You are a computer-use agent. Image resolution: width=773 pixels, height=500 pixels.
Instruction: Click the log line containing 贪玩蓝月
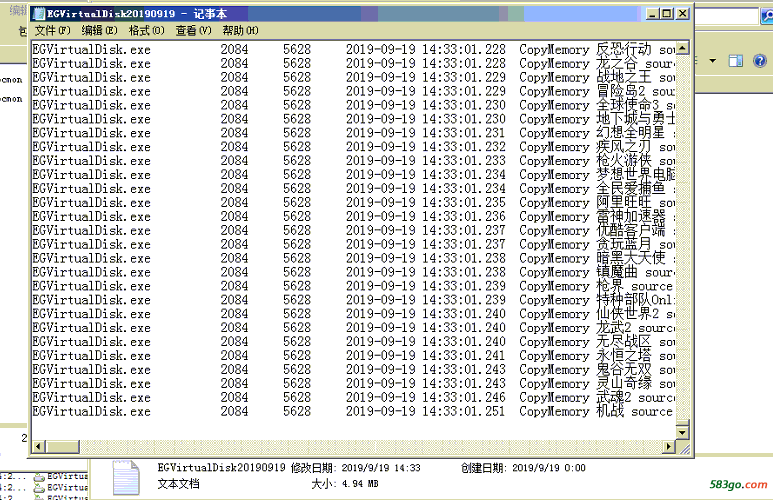(x=353, y=245)
